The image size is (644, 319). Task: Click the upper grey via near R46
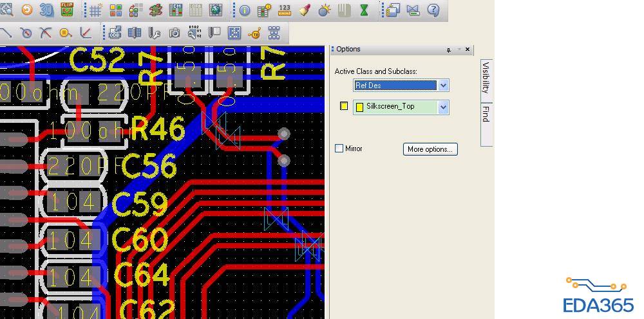(284, 134)
